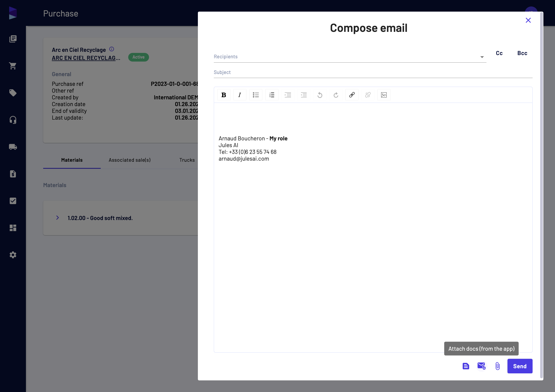The image size is (555, 392).
Task: Send the composed email
Action: [x=520, y=366]
